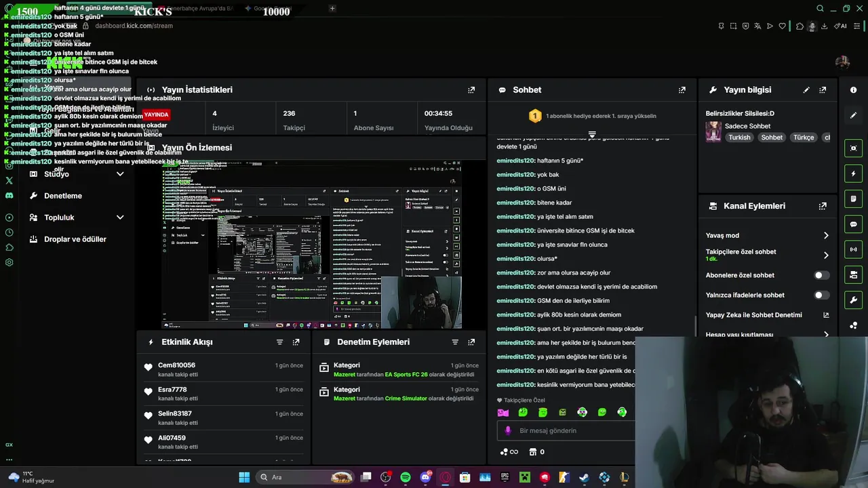Pop out the Sohbet chat panel
868x488 pixels.
point(682,89)
